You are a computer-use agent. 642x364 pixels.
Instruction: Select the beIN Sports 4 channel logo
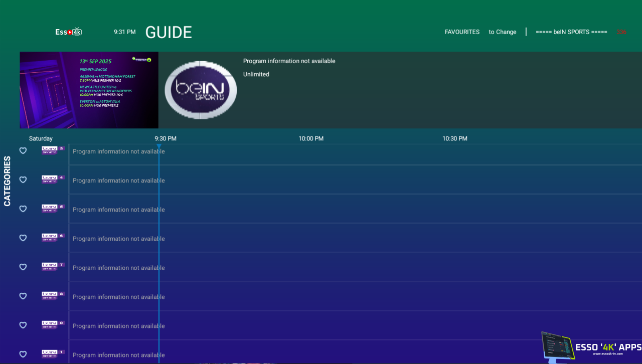[x=53, y=179]
